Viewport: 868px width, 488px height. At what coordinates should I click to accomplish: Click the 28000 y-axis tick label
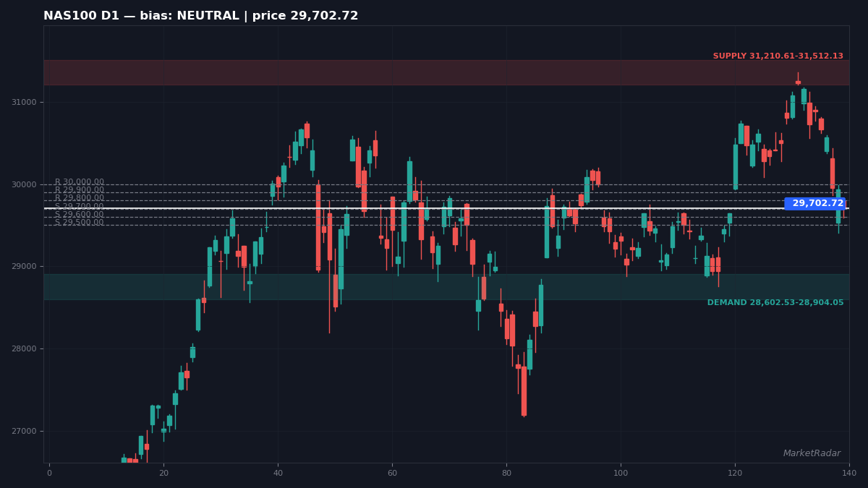point(23,349)
